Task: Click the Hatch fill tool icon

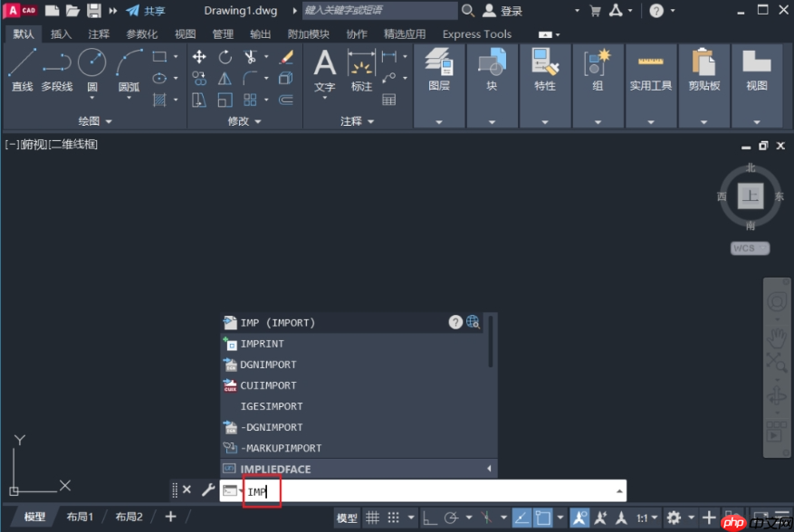Action: (x=159, y=100)
